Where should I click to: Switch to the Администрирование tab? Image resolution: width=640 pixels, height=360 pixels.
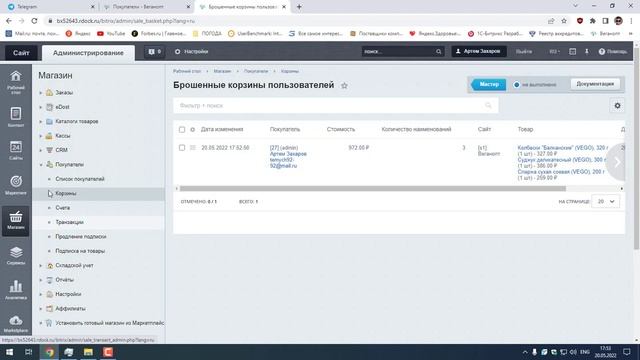tap(88, 53)
